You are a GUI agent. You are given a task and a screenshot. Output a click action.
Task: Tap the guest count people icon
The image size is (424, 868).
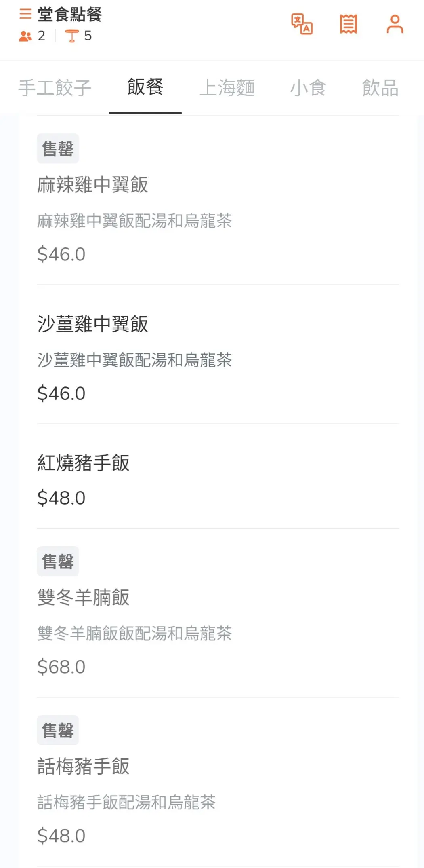point(25,36)
